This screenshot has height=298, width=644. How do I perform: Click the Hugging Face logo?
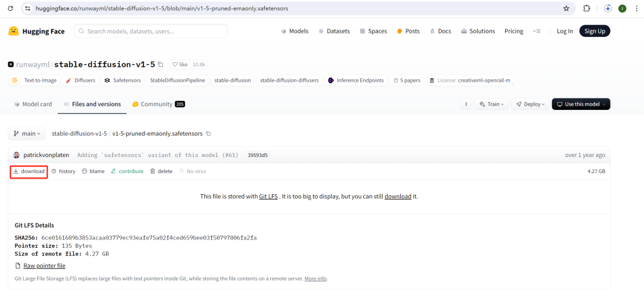tap(36, 31)
